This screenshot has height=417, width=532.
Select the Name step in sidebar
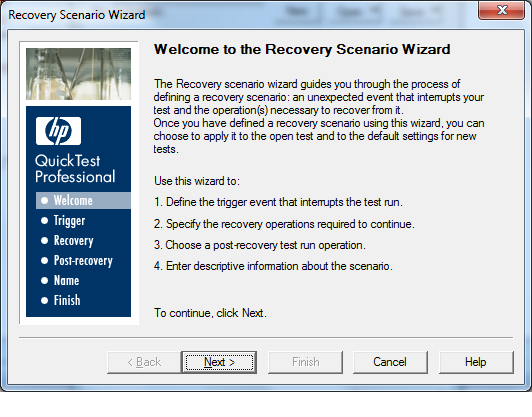(60, 281)
